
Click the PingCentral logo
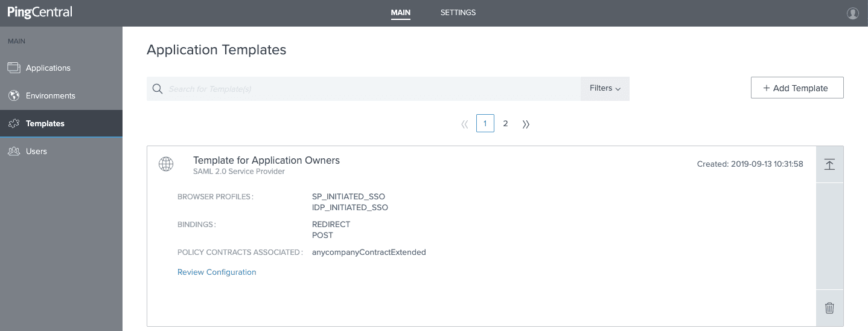click(x=40, y=12)
